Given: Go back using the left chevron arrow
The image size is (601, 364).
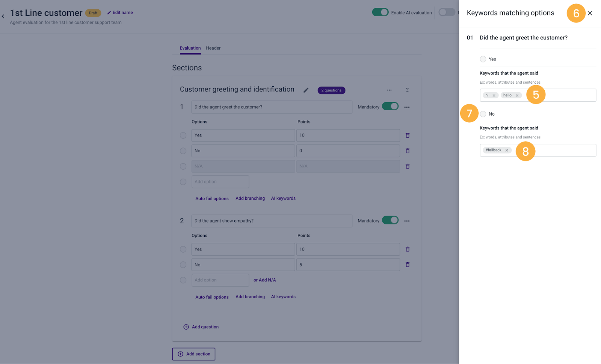Looking at the screenshot, I should tap(3, 16).
